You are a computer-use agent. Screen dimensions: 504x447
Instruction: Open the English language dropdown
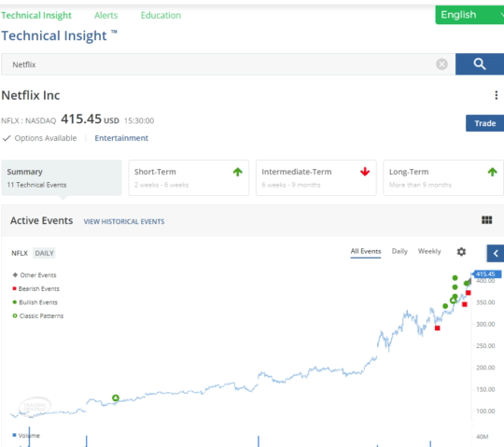click(469, 15)
